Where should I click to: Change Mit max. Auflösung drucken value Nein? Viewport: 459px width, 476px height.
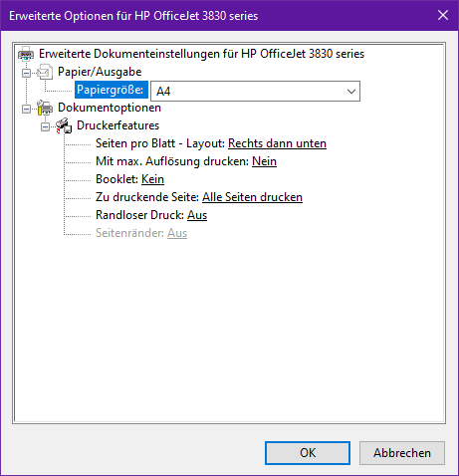coord(264,161)
